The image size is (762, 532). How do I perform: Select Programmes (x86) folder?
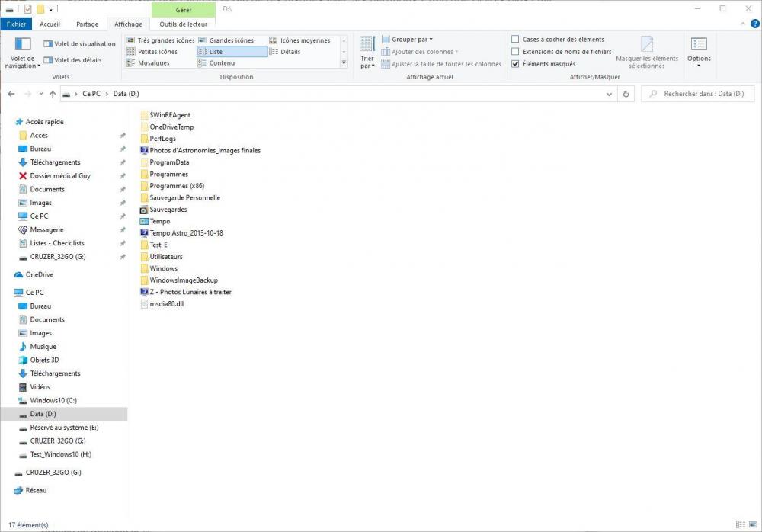pos(172,186)
